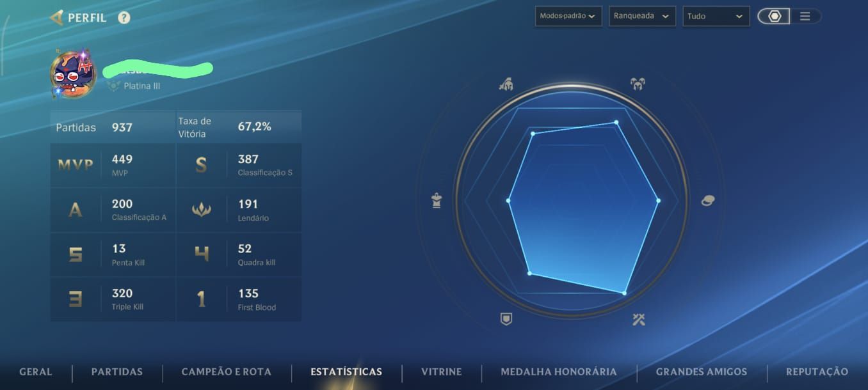Click the 52 Quadra kill count
The width and height of the screenshot is (868, 390).
tap(245, 249)
